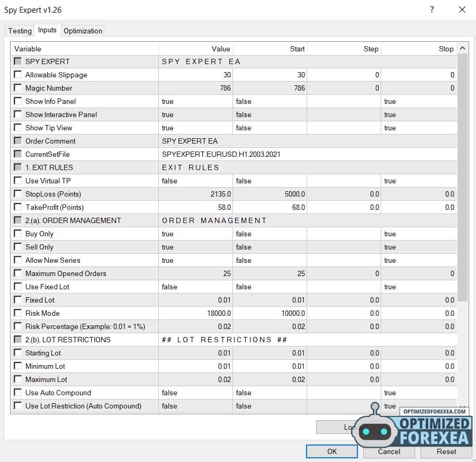Reset inputs with the Reset button
Viewport: 476px width, 462px height.
click(446, 451)
